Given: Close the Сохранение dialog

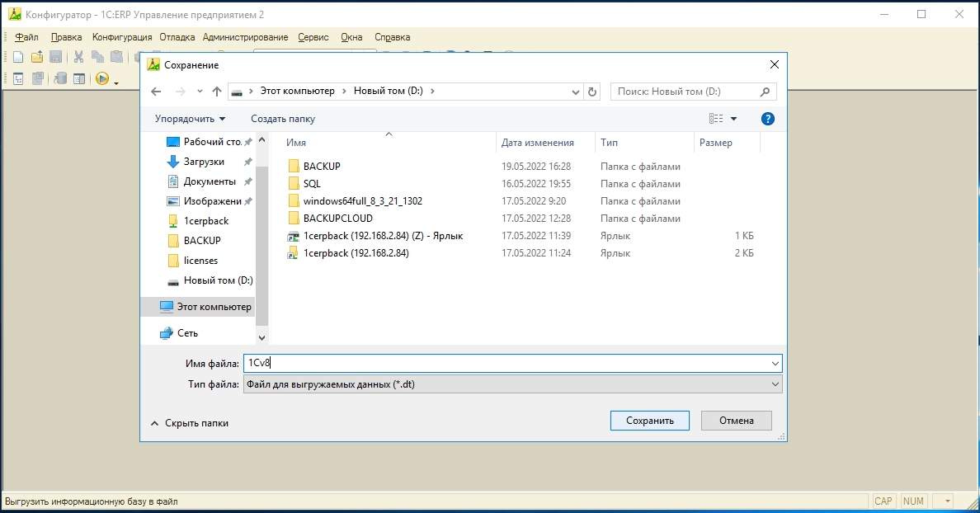Looking at the screenshot, I should click(x=775, y=64).
